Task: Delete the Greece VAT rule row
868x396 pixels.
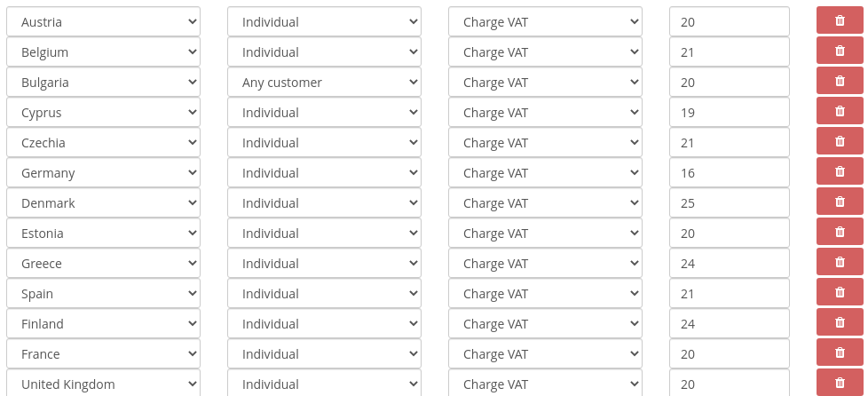Action: (840, 263)
